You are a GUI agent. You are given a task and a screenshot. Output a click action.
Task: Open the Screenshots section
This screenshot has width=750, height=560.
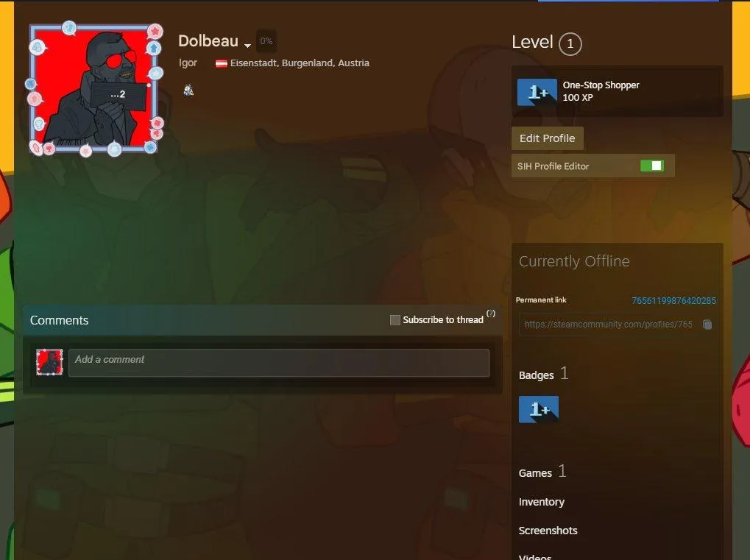(548, 530)
